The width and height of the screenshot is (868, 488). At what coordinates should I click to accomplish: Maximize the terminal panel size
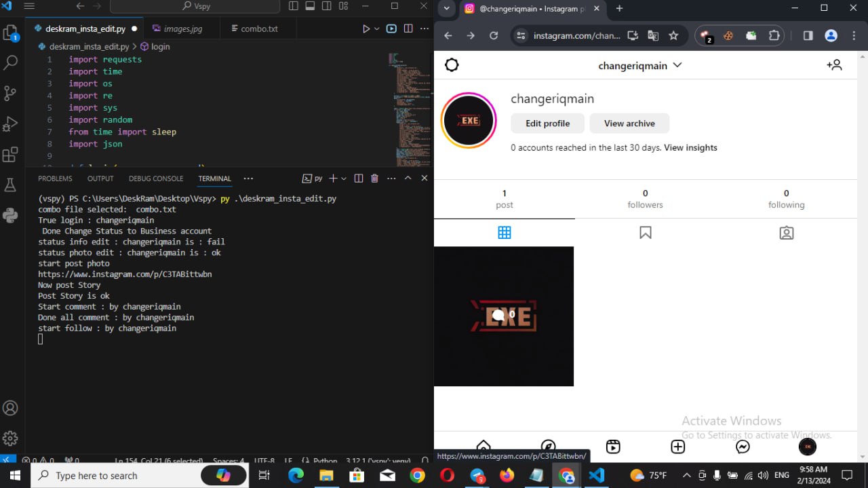[x=408, y=179]
